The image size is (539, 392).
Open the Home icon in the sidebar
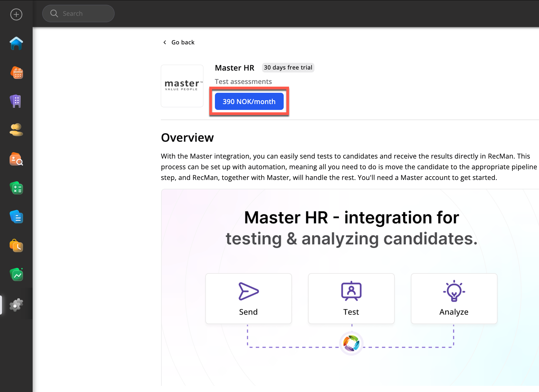coord(16,44)
